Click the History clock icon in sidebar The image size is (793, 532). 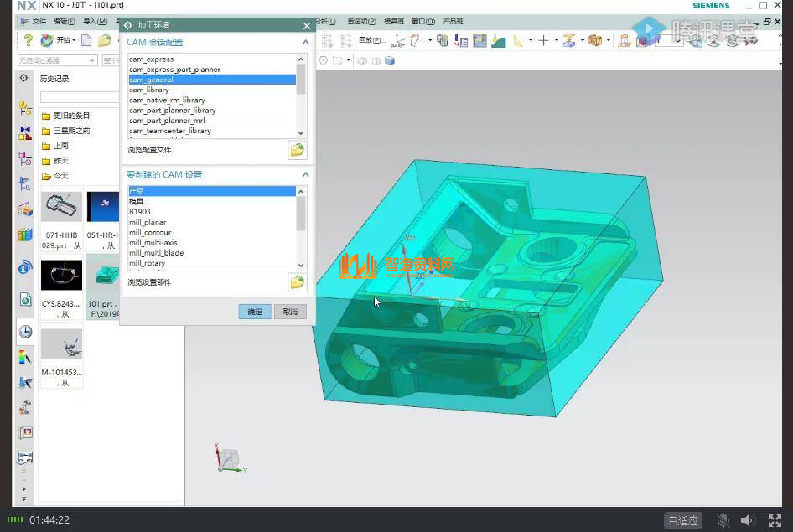(x=25, y=332)
